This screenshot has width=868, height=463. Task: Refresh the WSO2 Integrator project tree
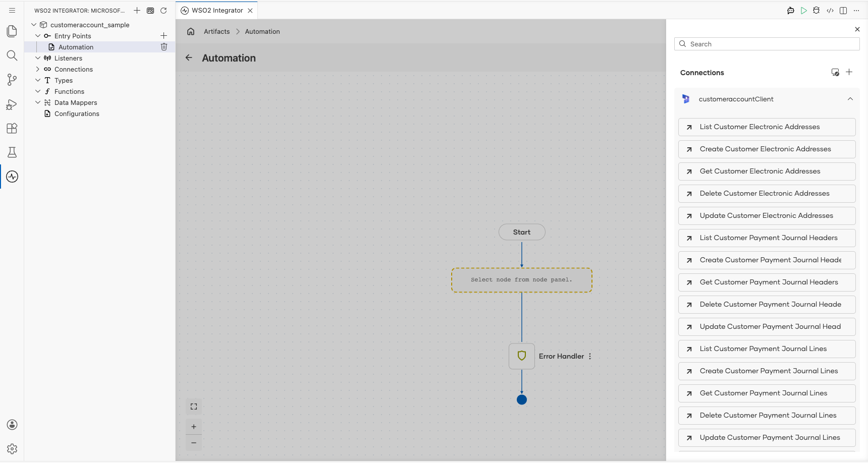tap(164, 11)
